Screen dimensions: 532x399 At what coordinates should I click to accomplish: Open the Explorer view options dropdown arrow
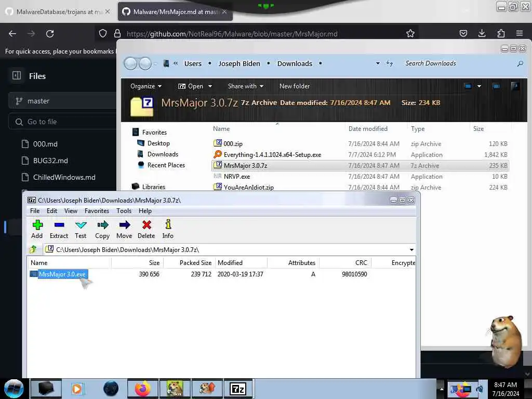point(479,86)
